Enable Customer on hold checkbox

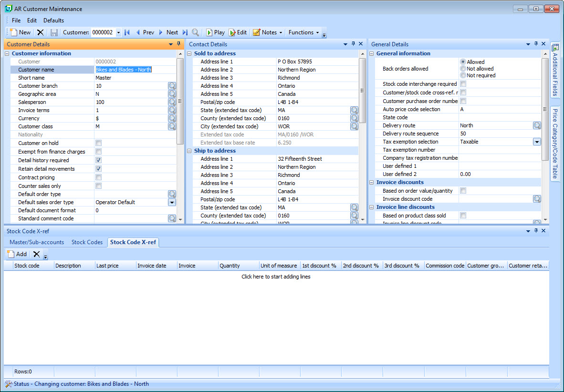(99, 143)
